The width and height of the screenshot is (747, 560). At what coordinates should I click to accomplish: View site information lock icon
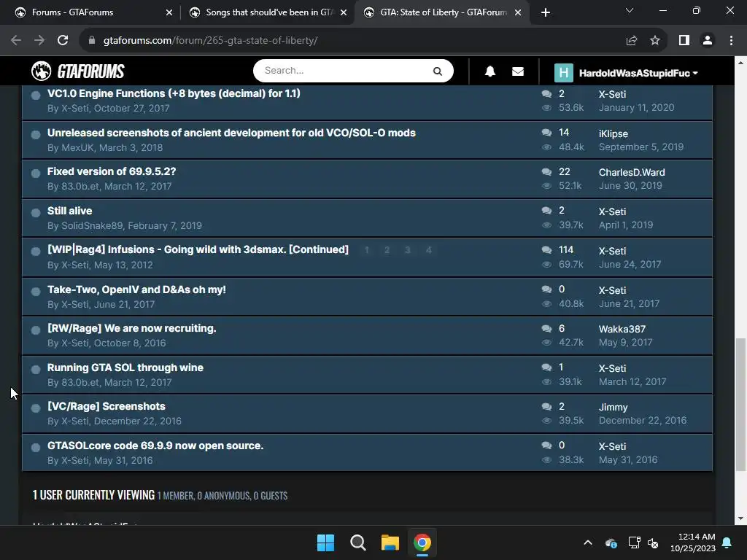92,41
